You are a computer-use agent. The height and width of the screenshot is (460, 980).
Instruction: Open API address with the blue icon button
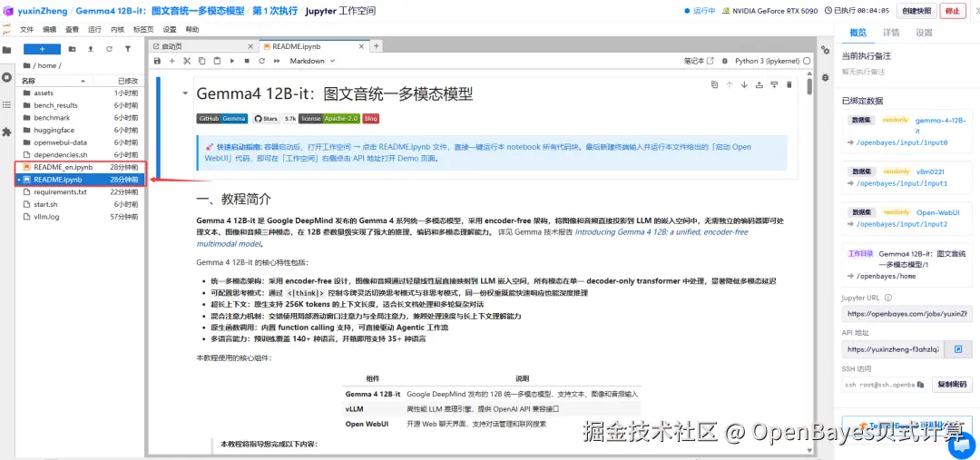point(958,350)
